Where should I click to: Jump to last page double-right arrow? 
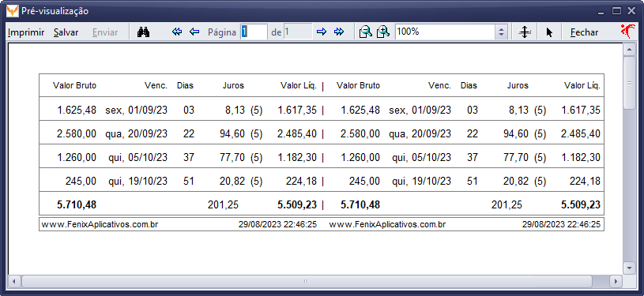(339, 32)
